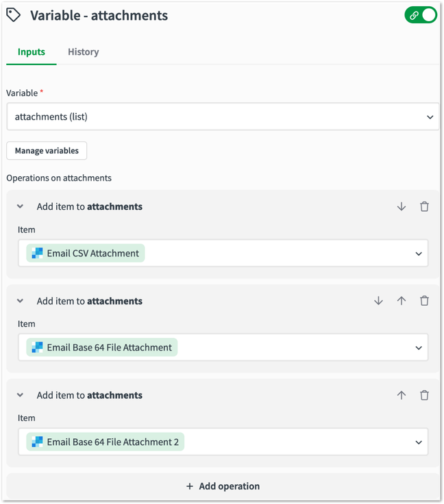The height and width of the screenshot is (504, 444).
Task: Move third operation up with arrow
Action: tap(402, 396)
